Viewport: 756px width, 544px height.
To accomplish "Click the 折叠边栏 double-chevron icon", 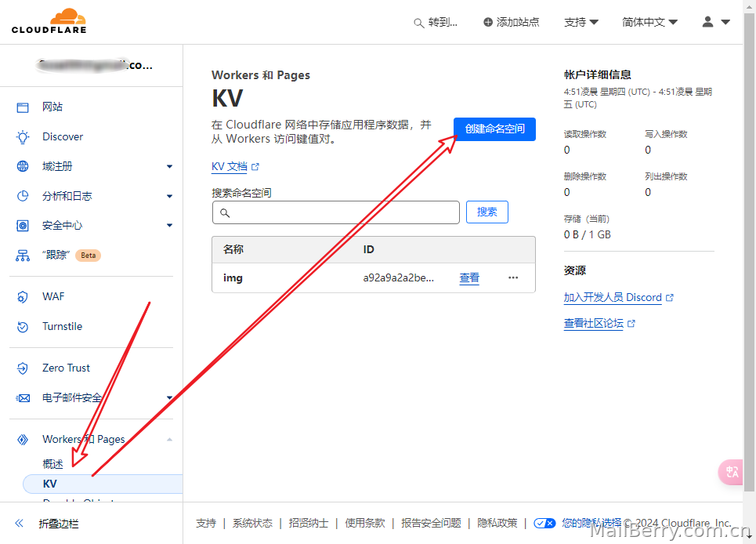I will [20, 524].
